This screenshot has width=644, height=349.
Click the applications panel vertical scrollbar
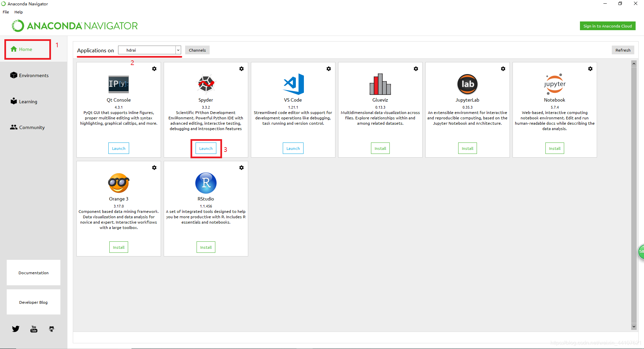634,194
